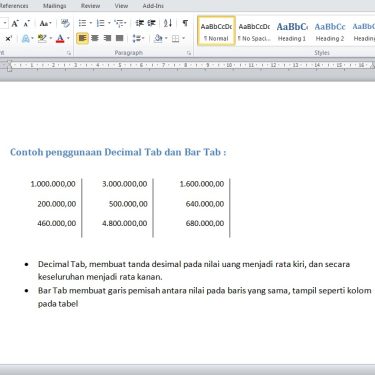Apply text highlight color
This screenshot has height=375, width=375.
pos(42,39)
